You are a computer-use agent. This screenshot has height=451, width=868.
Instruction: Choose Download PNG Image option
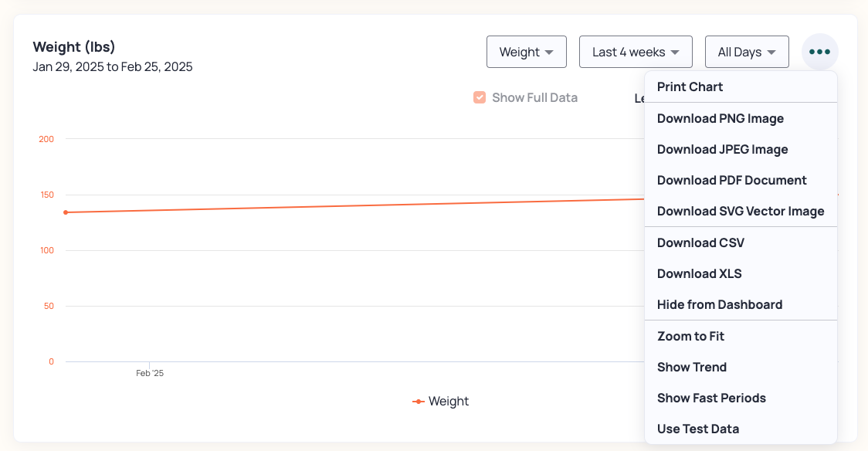coord(720,118)
